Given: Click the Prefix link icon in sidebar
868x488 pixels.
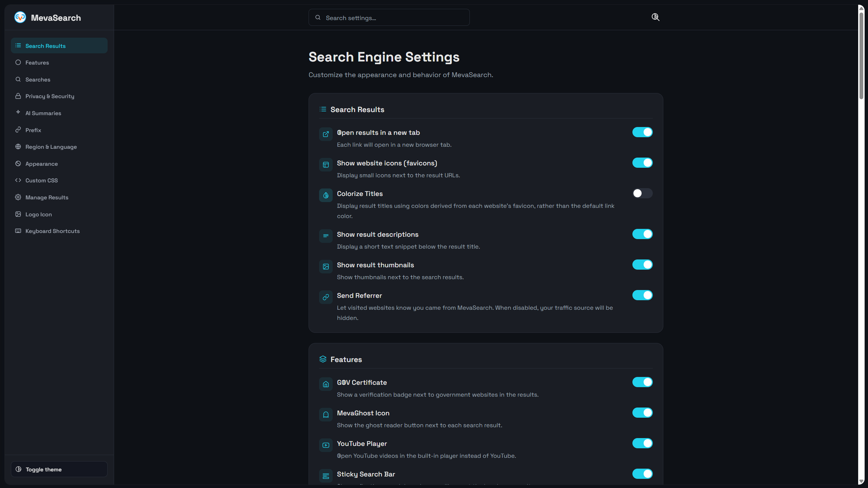Looking at the screenshot, I should coord(18,130).
